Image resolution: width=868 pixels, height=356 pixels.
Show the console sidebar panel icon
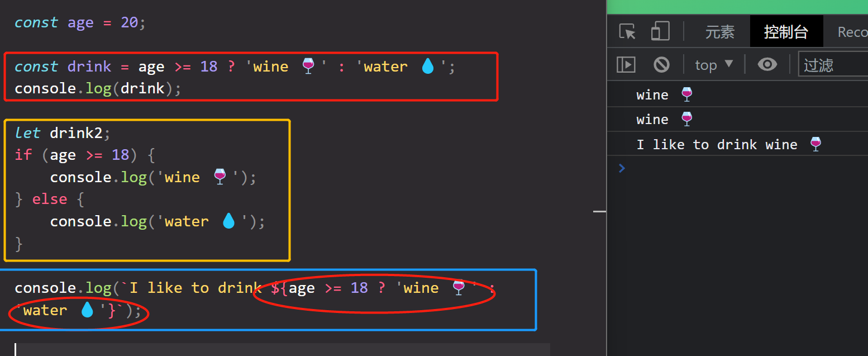pos(626,65)
